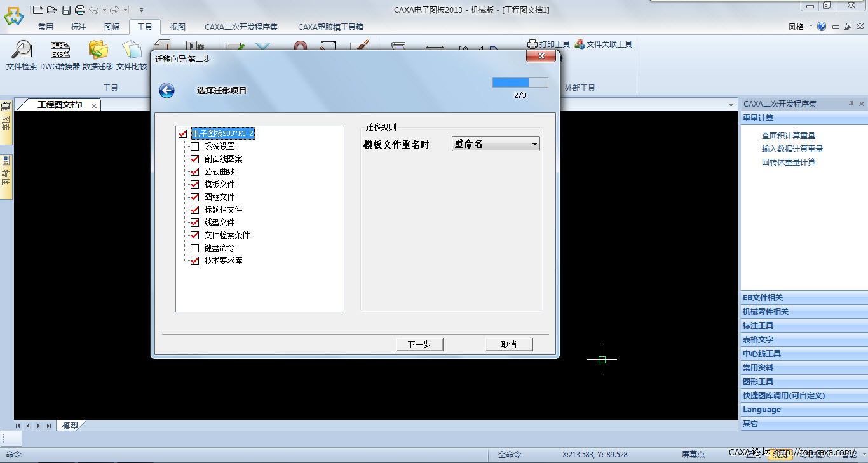Check the 键盘命令 option
The width and height of the screenshot is (868, 463).
195,248
